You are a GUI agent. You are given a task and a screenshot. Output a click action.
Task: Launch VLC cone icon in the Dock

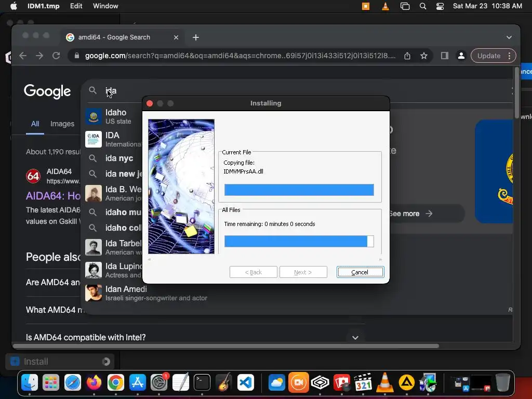(x=385, y=383)
